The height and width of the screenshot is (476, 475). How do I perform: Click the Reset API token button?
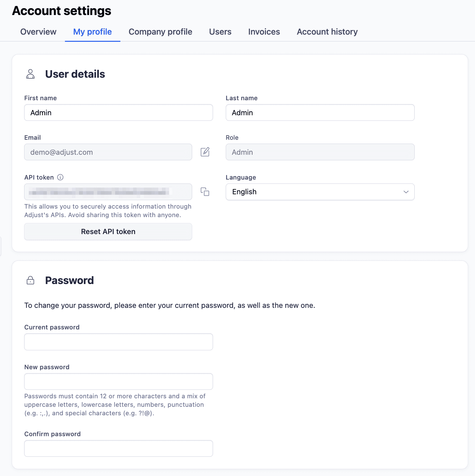click(108, 231)
